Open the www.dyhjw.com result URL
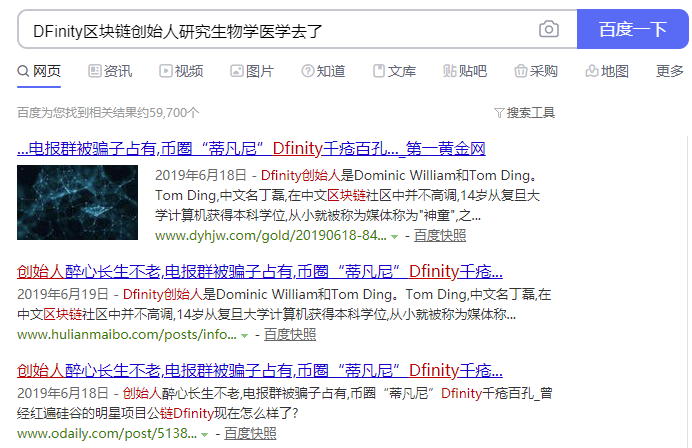 click(271, 236)
